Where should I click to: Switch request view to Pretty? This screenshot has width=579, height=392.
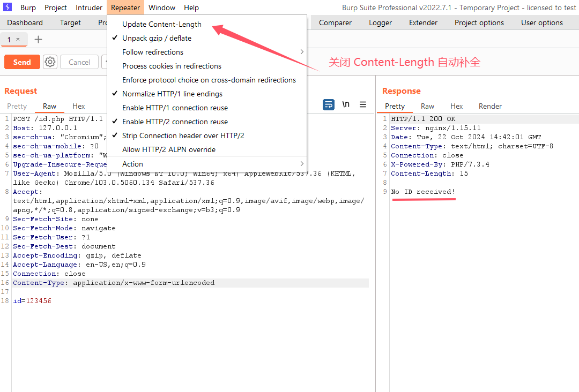17,106
